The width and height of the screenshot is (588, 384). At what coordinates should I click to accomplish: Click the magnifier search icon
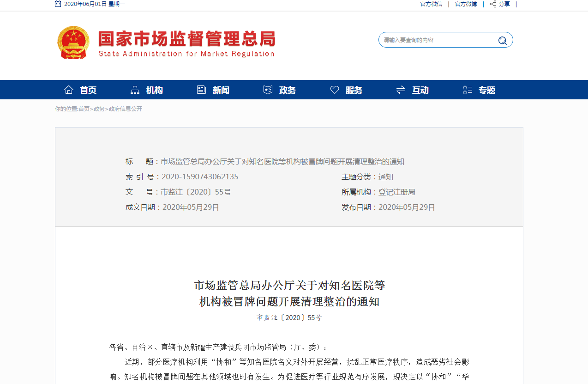pyautogui.click(x=502, y=41)
